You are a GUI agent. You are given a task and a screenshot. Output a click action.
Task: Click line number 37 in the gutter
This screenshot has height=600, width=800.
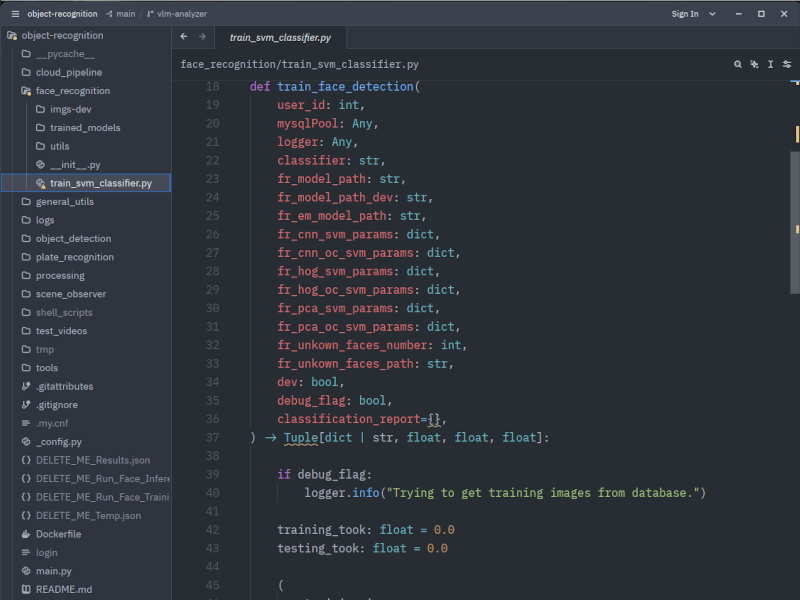[x=212, y=437]
